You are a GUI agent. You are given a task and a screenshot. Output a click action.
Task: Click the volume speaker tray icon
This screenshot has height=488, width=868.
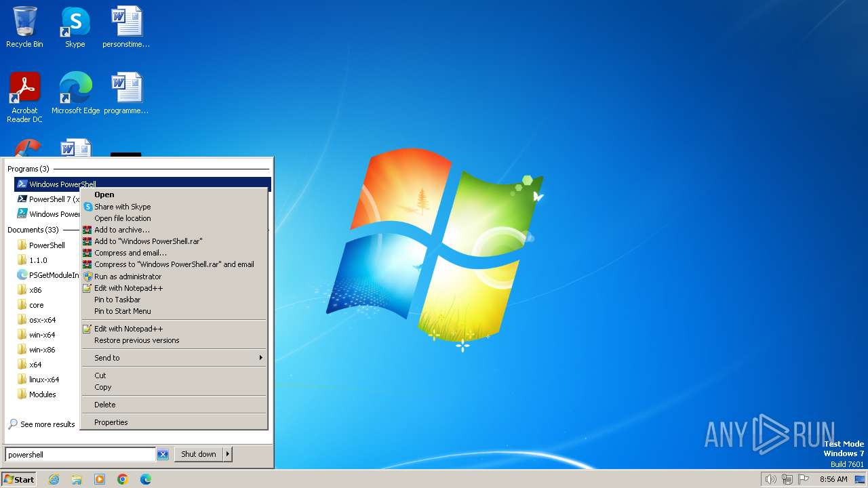[x=770, y=479]
